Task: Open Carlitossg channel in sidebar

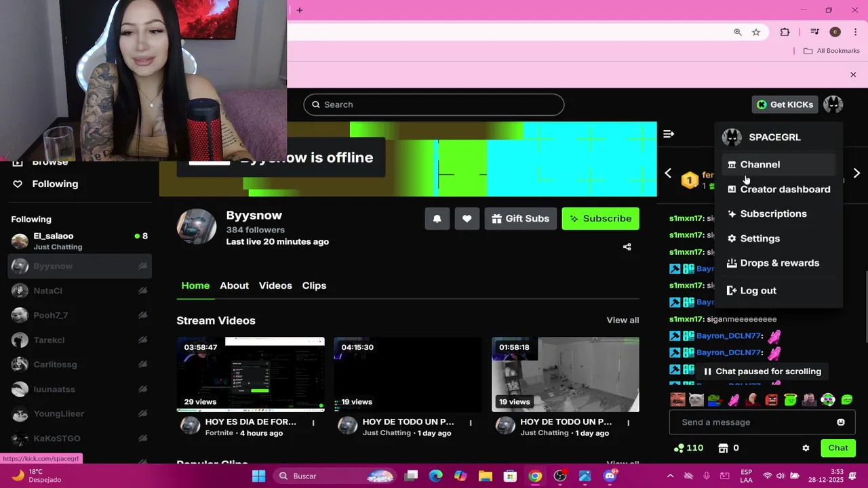Action: 80,365
